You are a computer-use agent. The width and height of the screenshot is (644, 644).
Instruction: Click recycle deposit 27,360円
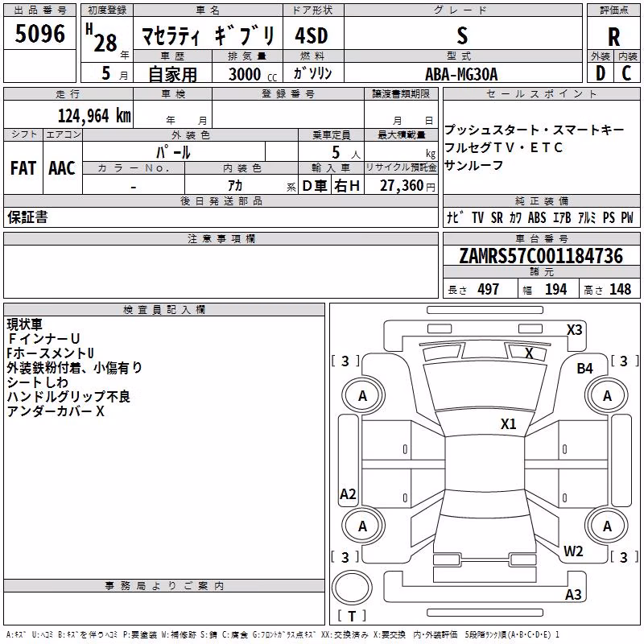click(407, 186)
